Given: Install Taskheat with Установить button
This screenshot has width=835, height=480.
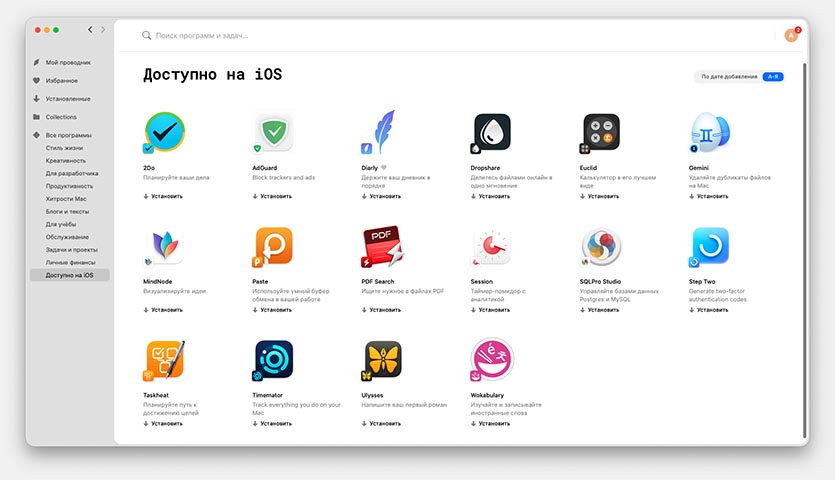Looking at the screenshot, I should point(163,424).
